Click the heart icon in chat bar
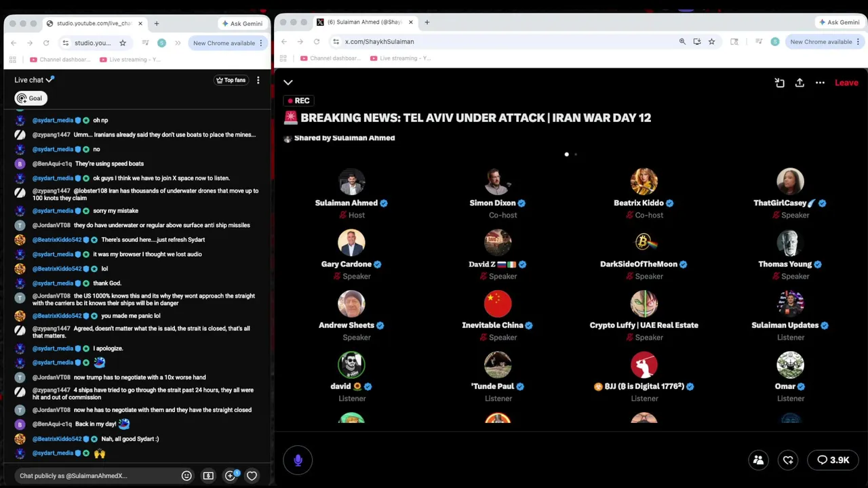This screenshot has width=868, height=488. click(252, 476)
